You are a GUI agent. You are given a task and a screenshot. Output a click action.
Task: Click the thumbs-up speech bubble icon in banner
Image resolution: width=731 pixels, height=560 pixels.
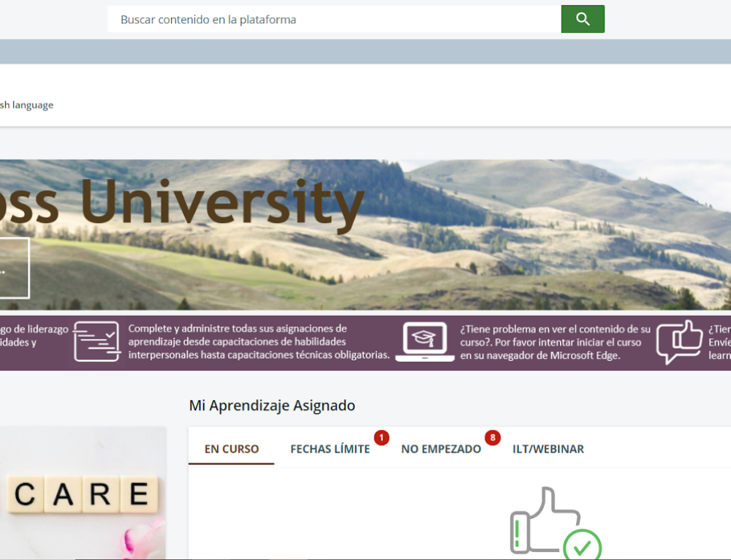point(679,342)
